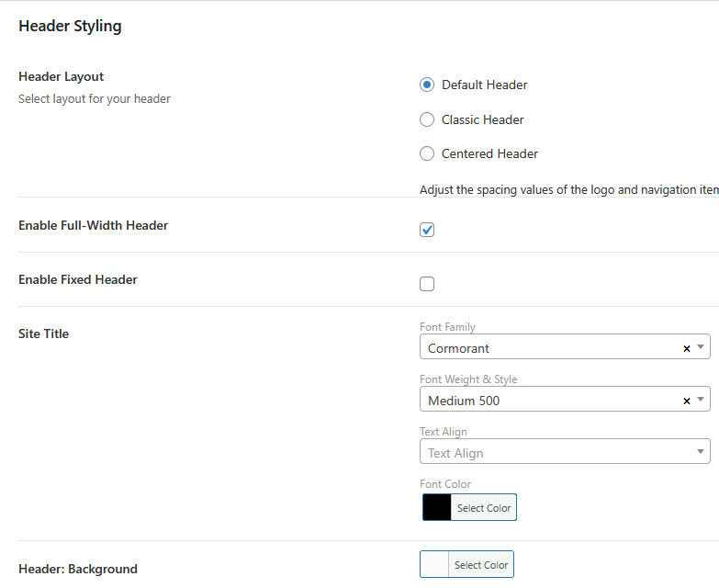Click the Text Align dropdown arrow
719x588 pixels.
click(701, 452)
